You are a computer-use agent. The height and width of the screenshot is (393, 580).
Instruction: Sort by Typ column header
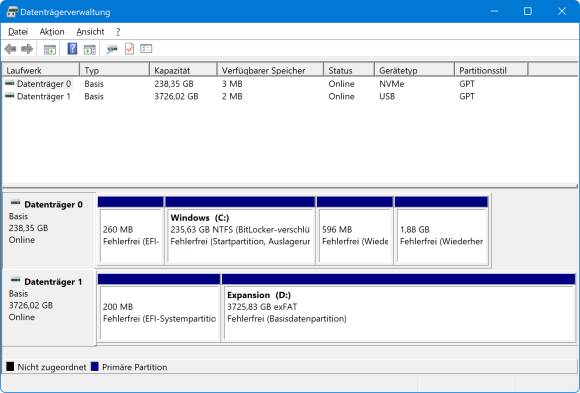114,70
